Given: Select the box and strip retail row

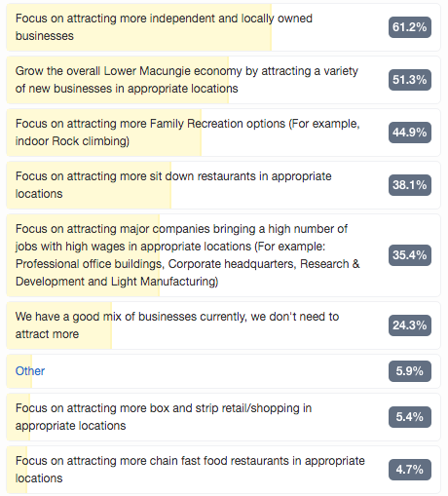Looking at the screenshot, I should coord(223,417).
